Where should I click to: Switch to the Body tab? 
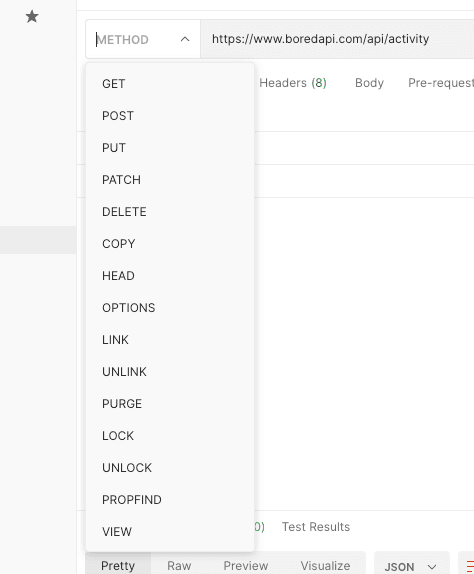click(369, 83)
